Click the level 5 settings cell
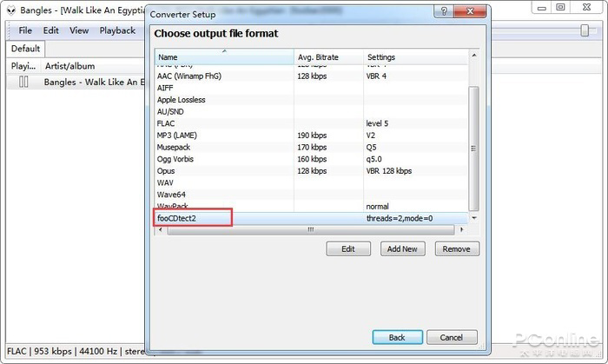 (377, 123)
